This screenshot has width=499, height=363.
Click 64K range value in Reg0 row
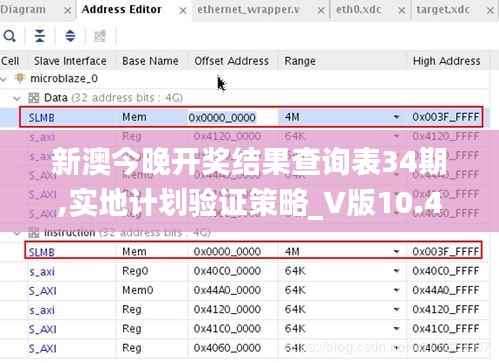[x=295, y=271]
